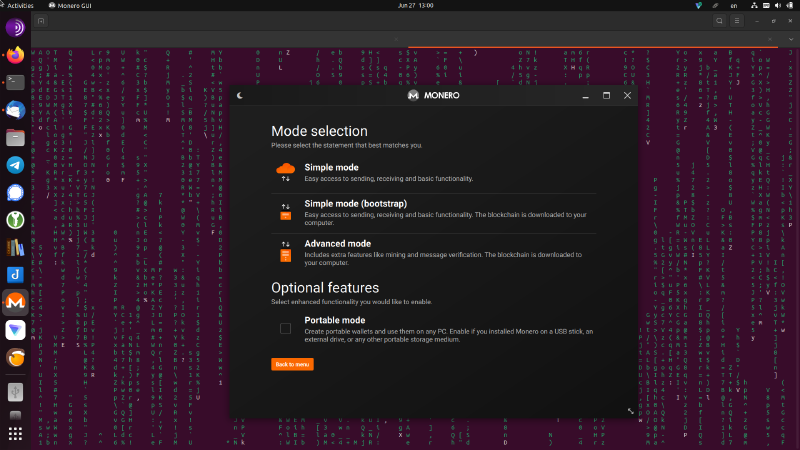Click the ProtonVPN tray indicator
The image size is (800, 450).
coord(698,6)
